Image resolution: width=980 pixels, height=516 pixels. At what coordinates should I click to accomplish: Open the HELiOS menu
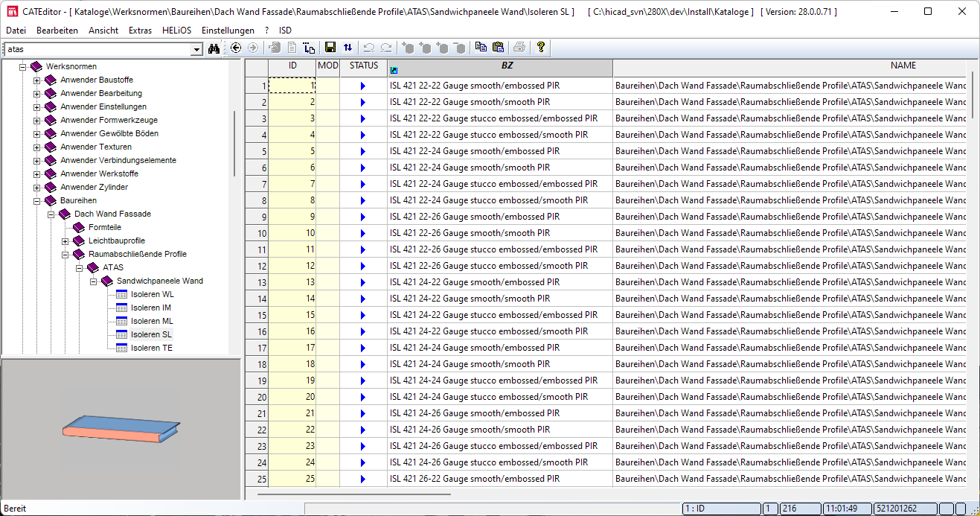point(176,31)
